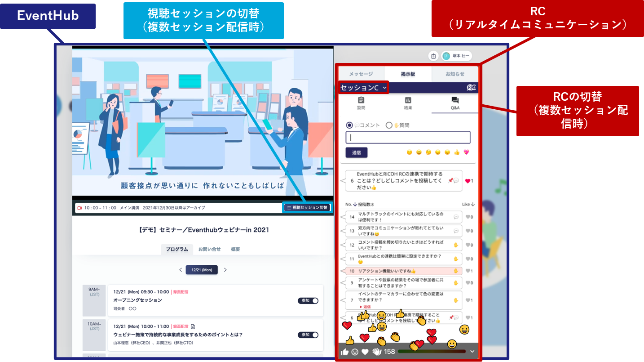Open the 結果 bar chart section
Image resolution: width=644 pixels, height=362 pixels.
[x=408, y=103]
